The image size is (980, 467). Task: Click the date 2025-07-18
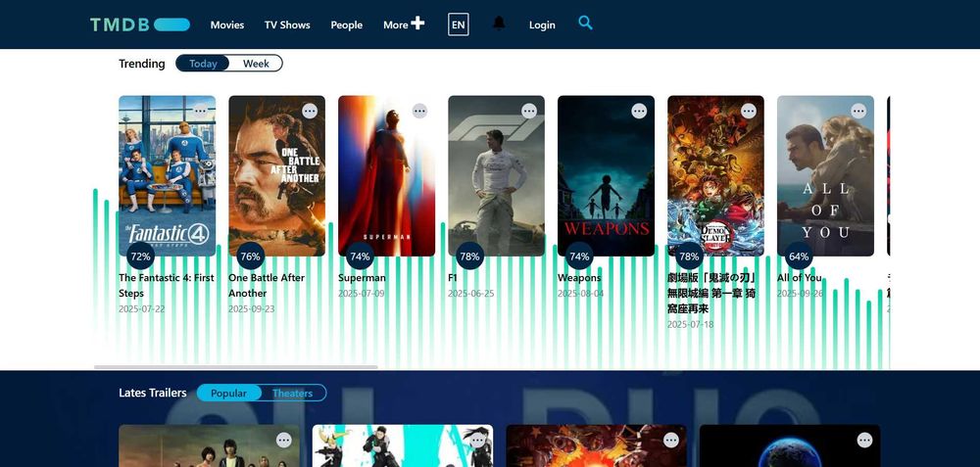coord(690,325)
